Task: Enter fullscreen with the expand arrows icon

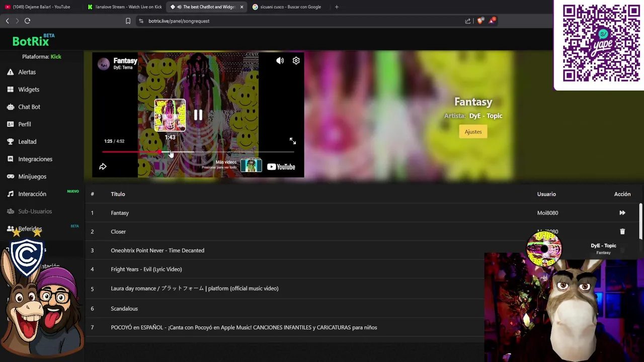Action: 292,141
